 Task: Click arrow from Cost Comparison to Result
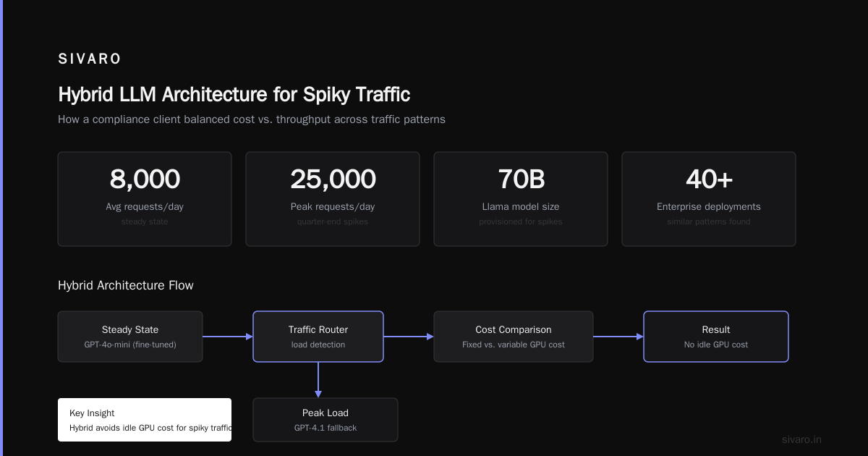pyautogui.click(x=618, y=337)
